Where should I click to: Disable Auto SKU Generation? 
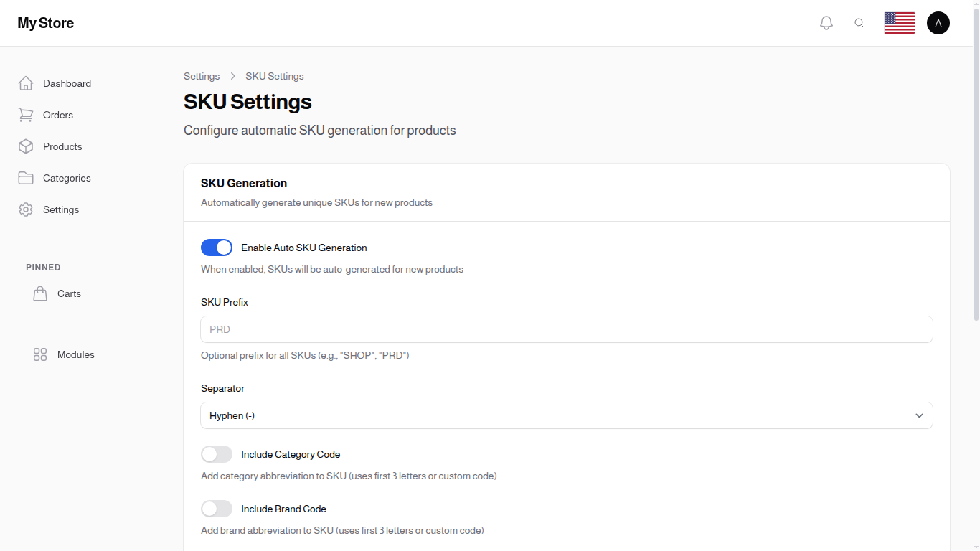coord(216,247)
